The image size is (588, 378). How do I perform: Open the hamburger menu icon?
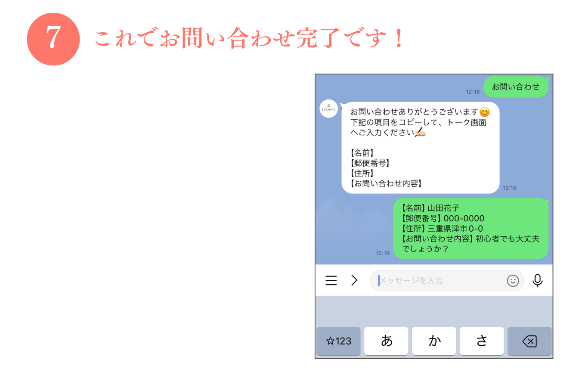pyautogui.click(x=331, y=281)
